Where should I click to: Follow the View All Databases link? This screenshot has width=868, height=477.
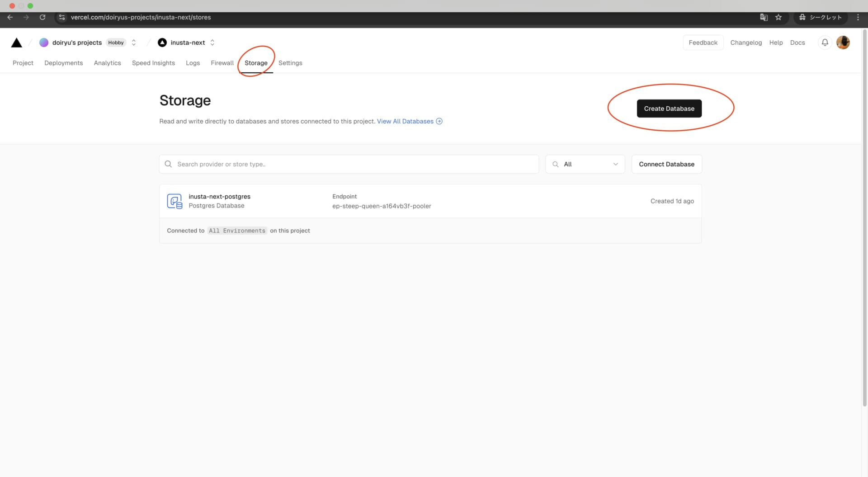410,121
